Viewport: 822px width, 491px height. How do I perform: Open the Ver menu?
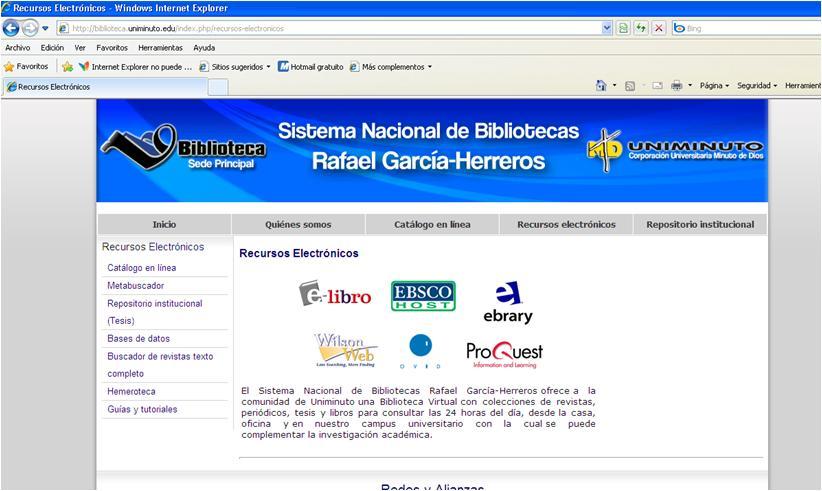[x=80, y=48]
